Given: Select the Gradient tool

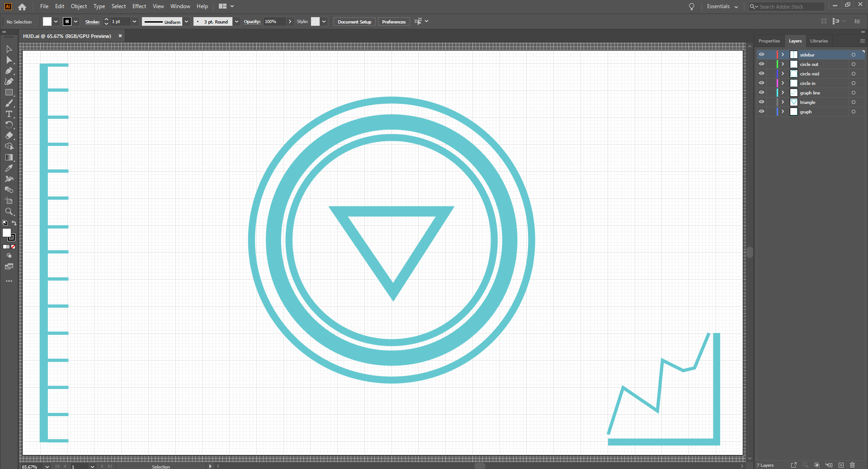Looking at the screenshot, I should click(9, 157).
